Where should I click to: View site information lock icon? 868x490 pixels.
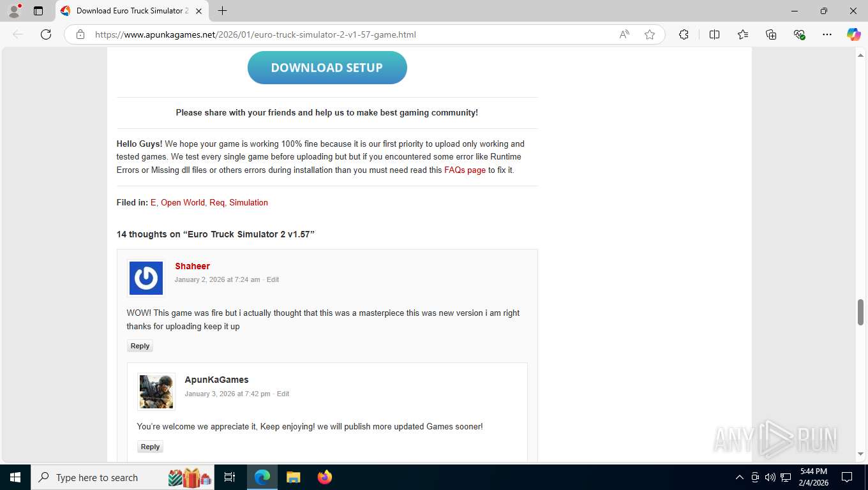coord(80,34)
